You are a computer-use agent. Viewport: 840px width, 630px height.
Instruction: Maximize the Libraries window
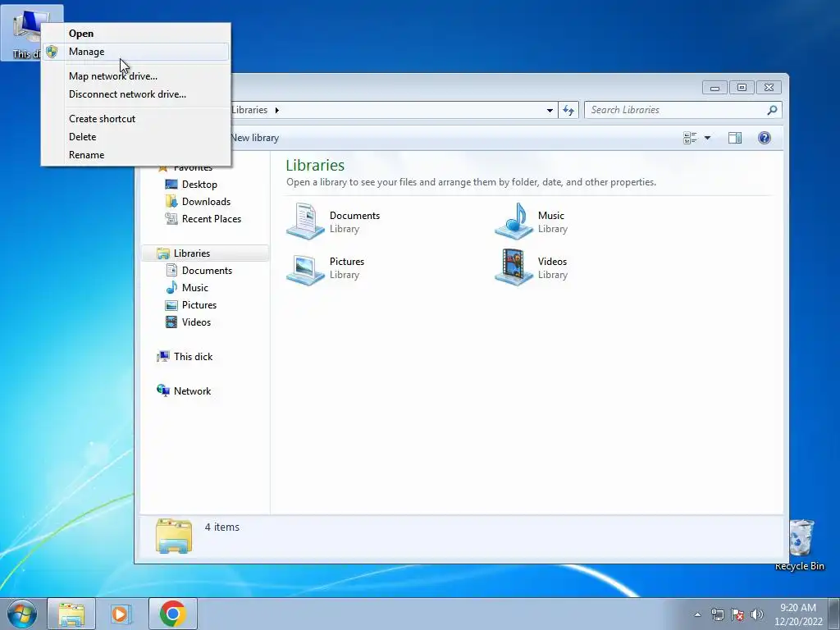click(742, 87)
